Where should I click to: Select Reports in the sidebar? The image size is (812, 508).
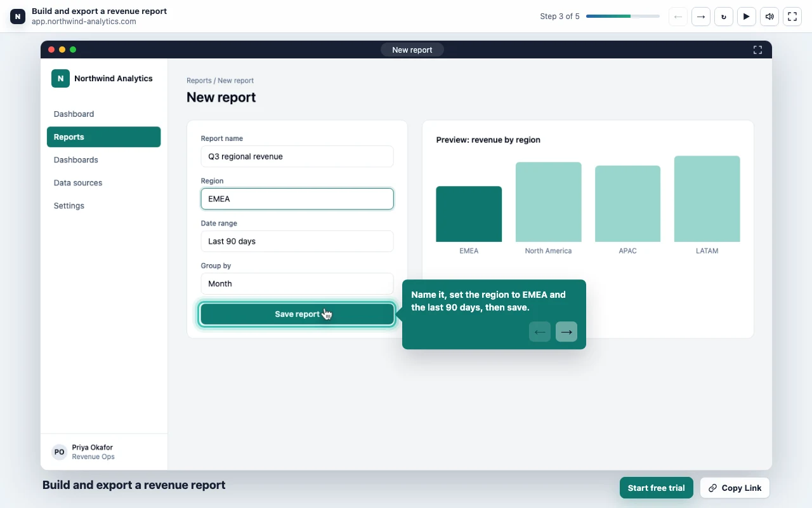coord(103,137)
